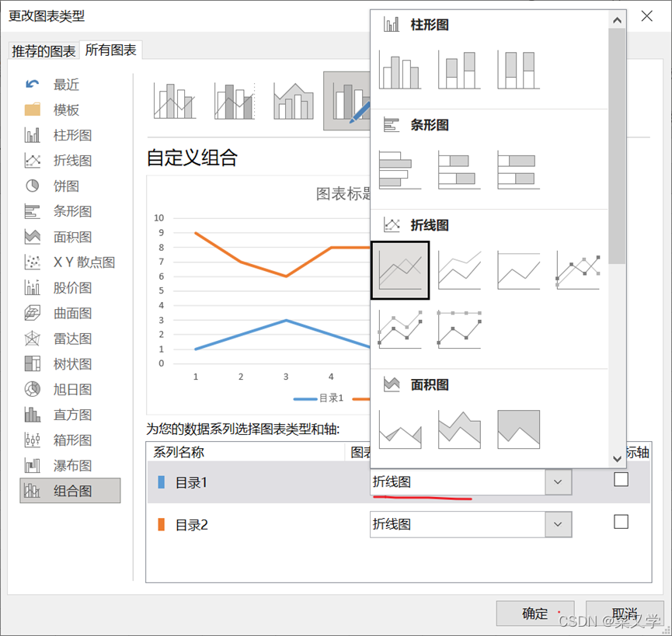Open chart type dropdown arrow for 目录1
Viewport: 672px width, 636px height.
pyautogui.click(x=558, y=482)
